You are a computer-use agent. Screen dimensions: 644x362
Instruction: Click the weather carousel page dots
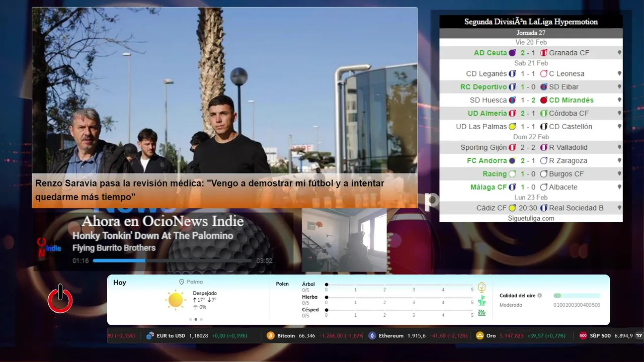pyautogui.click(x=196, y=319)
